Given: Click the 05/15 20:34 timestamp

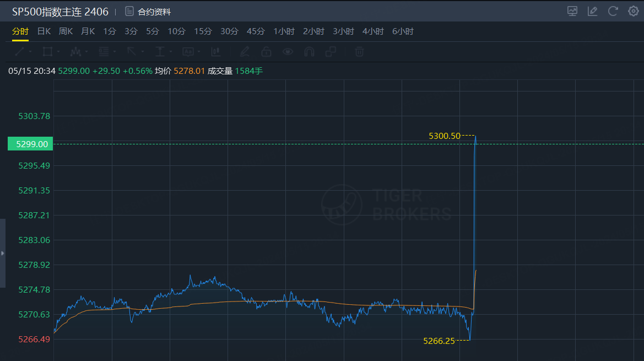Looking at the screenshot, I should (31, 71).
